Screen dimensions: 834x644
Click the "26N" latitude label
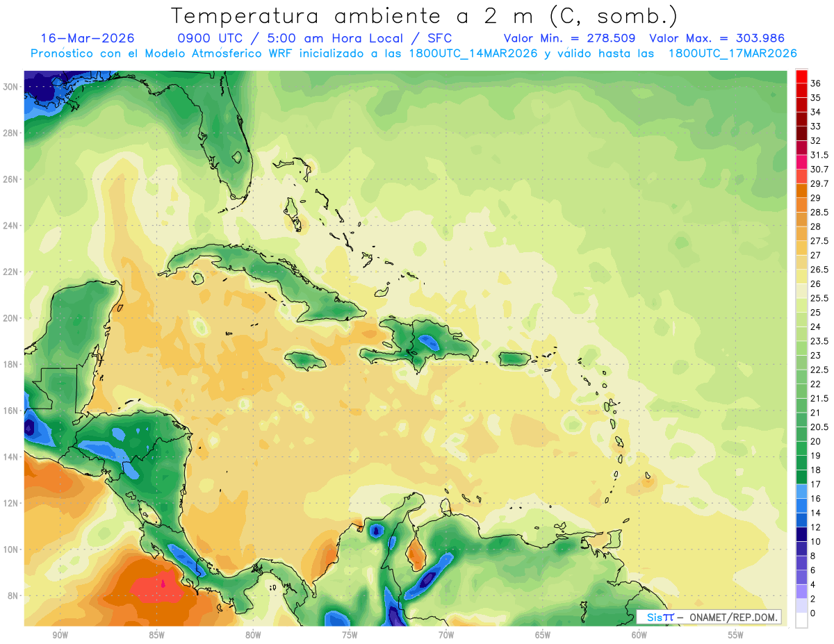point(10,179)
